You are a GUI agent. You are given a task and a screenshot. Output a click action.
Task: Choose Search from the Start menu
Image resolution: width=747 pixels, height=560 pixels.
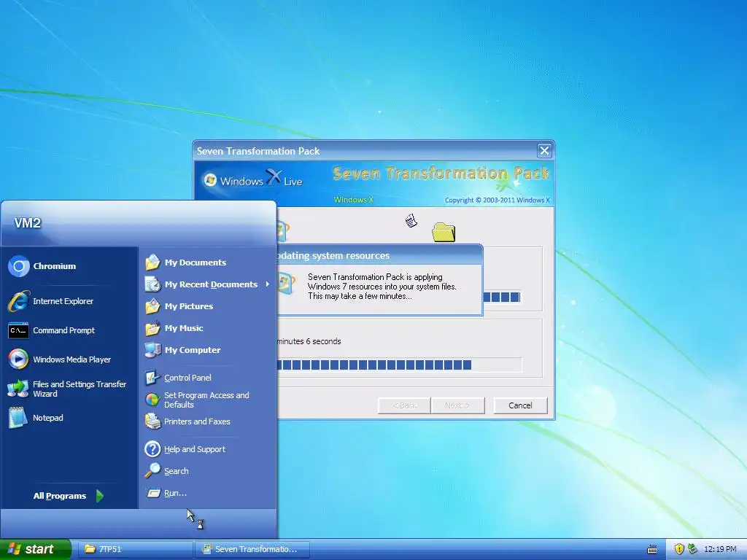177,471
